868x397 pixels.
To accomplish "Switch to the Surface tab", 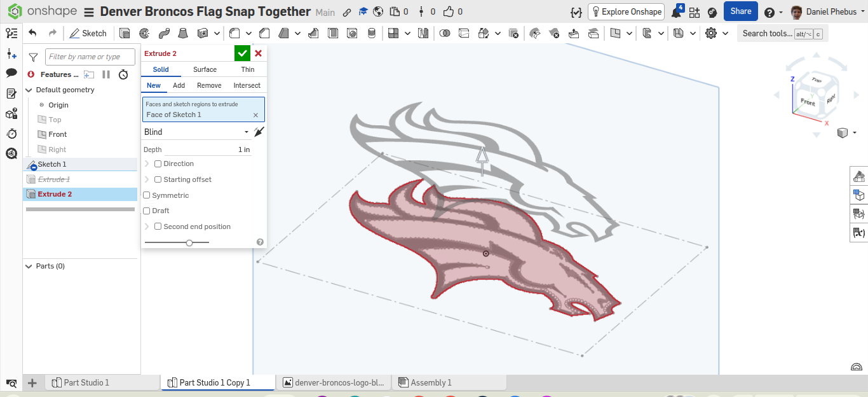I will tap(205, 69).
